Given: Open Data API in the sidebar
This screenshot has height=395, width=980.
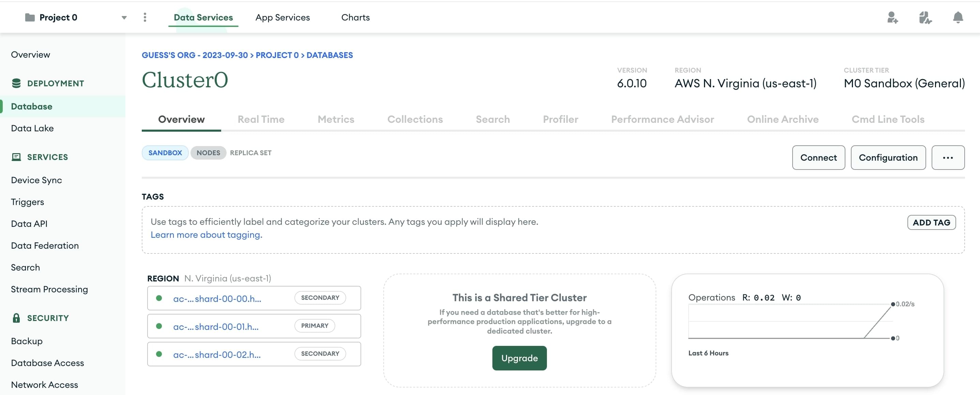Looking at the screenshot, I should click(x=29, y=223).
